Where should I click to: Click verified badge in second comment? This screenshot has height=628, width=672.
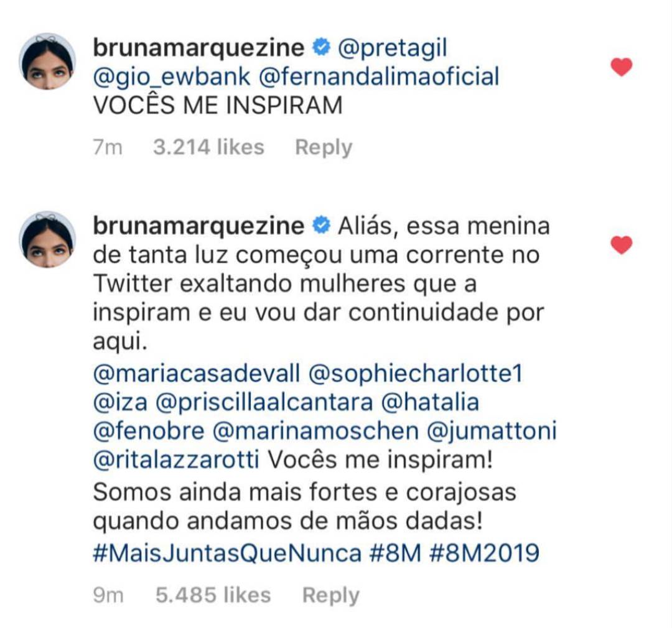click(x=321, y=226)
